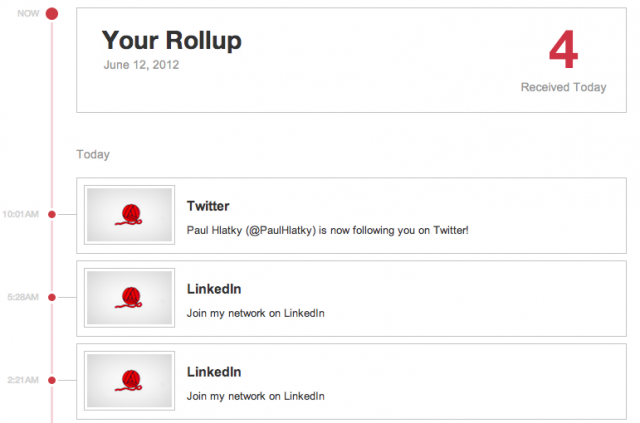The image size is (640, 423).
Task: Select the 5:28AM timeline marker dot
Action: coord(52,297)
